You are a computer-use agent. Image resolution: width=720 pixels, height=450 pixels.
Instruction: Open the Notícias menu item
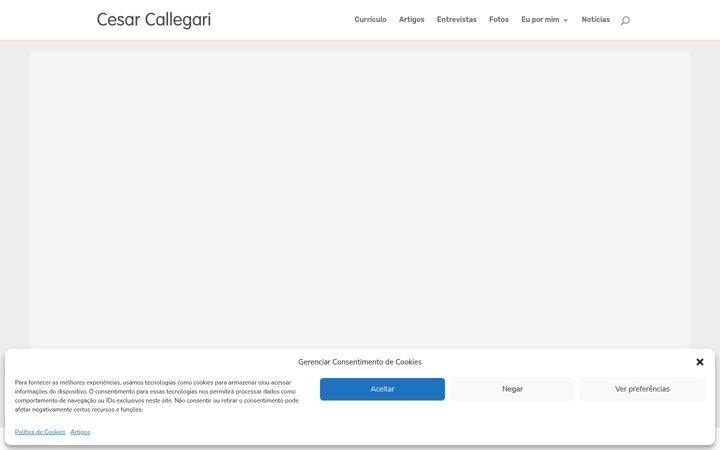tap(596, 20)
